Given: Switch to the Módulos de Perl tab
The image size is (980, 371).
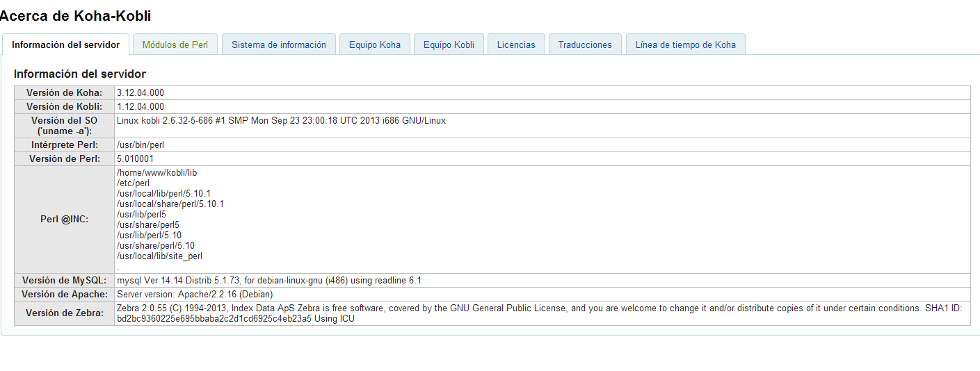Looking at the screenshot, I should pos(175,44).
